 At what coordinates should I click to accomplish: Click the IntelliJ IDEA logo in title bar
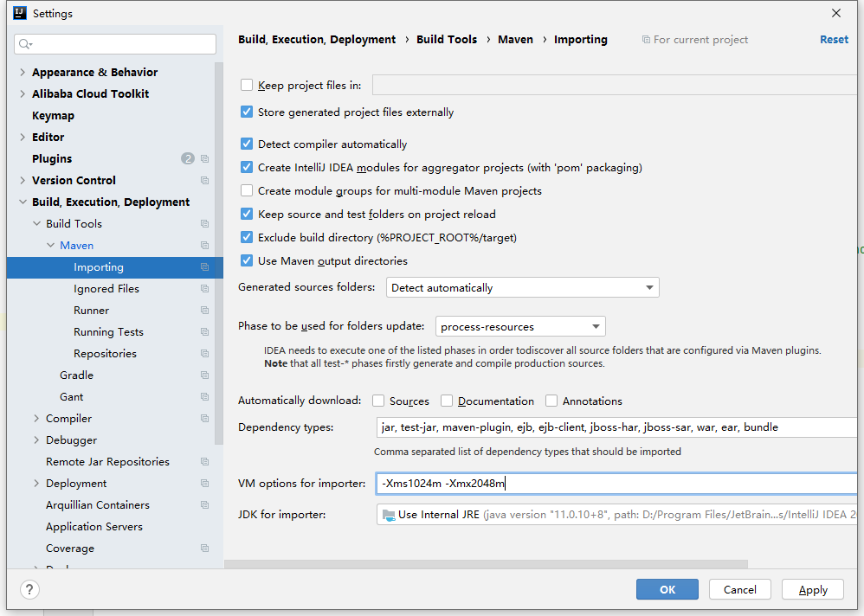tap(20, 13)
